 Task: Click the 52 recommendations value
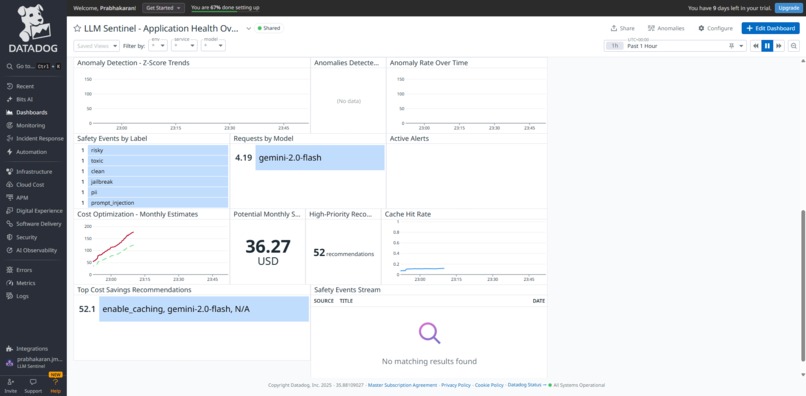pyautogui.click(x=343, y=253)
